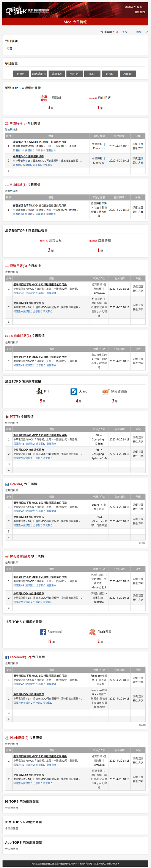This screenshot has width=151, height=868.
Task: Open 中華電MOD 推自選餐搶市 in 經濟日報(3) table
Action: pyautogui.click(x=29, y=303)
